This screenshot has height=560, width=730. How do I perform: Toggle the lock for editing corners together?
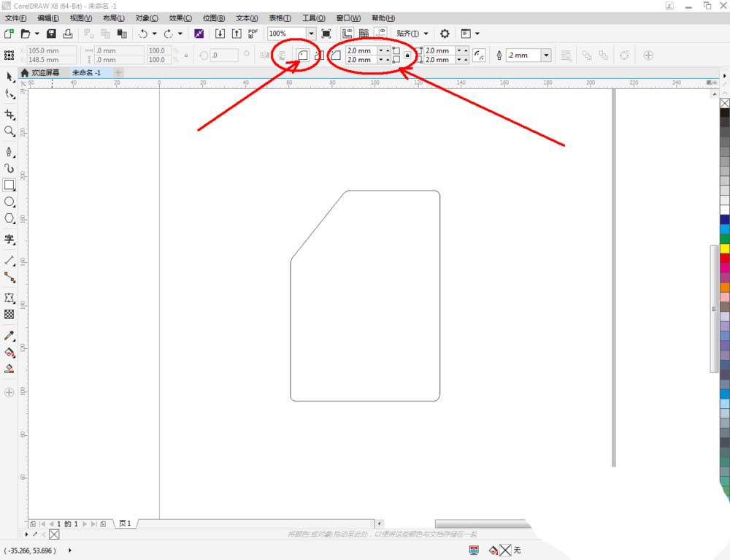[407, 55]
